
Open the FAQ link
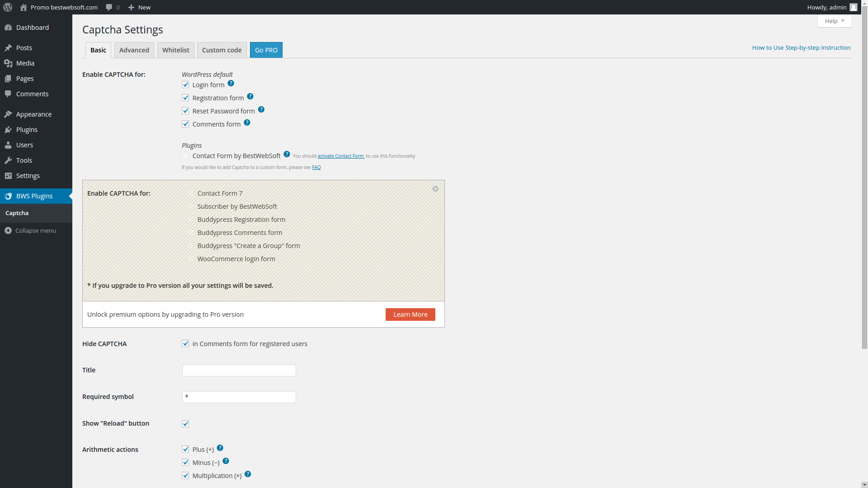tap(316, 167)
